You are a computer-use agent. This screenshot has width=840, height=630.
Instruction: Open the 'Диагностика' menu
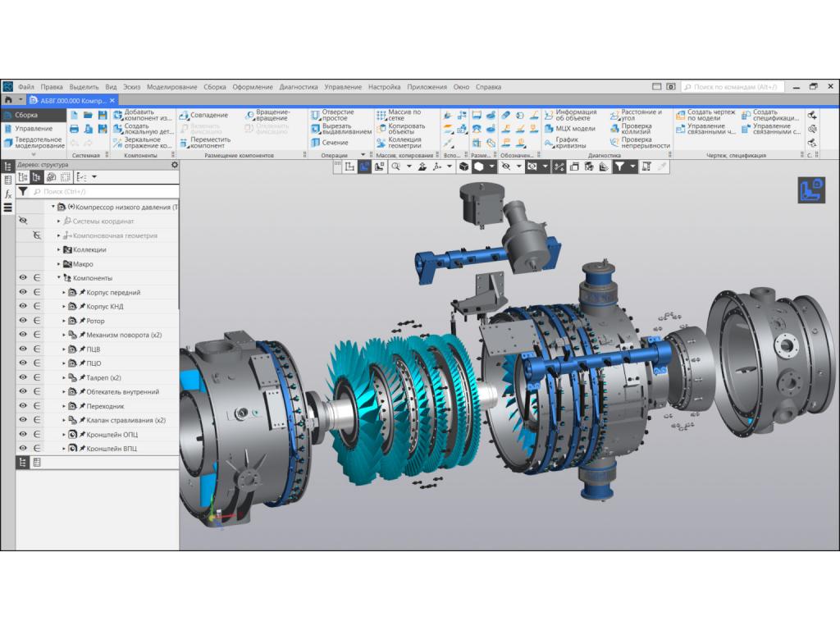(298, 87)
